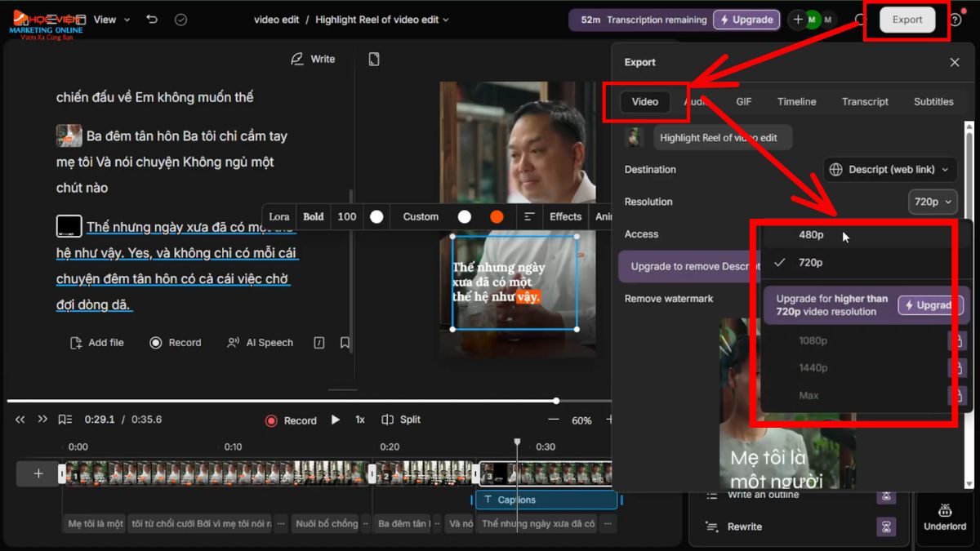Screen dimensions: 980x551
Task: Click the playback progress bar handle
Action: (556, 401)
